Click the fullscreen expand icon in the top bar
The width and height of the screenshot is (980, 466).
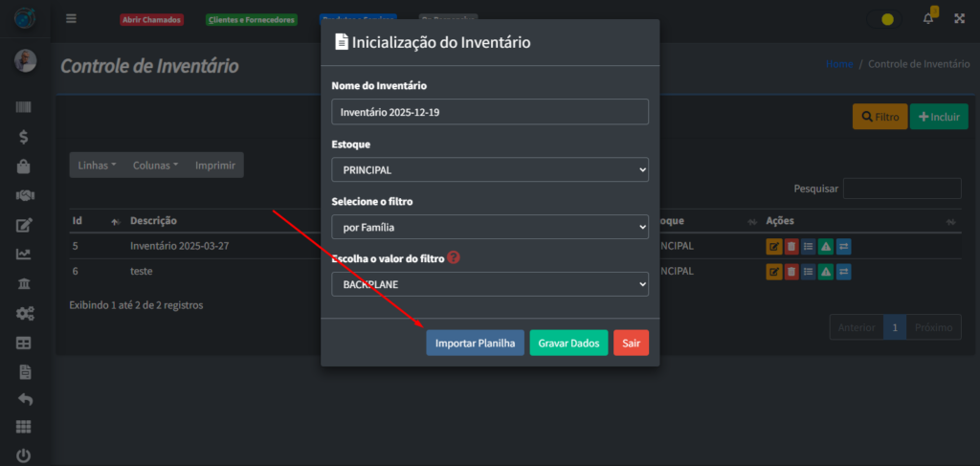pyautogui.click(x=959, y=19)
